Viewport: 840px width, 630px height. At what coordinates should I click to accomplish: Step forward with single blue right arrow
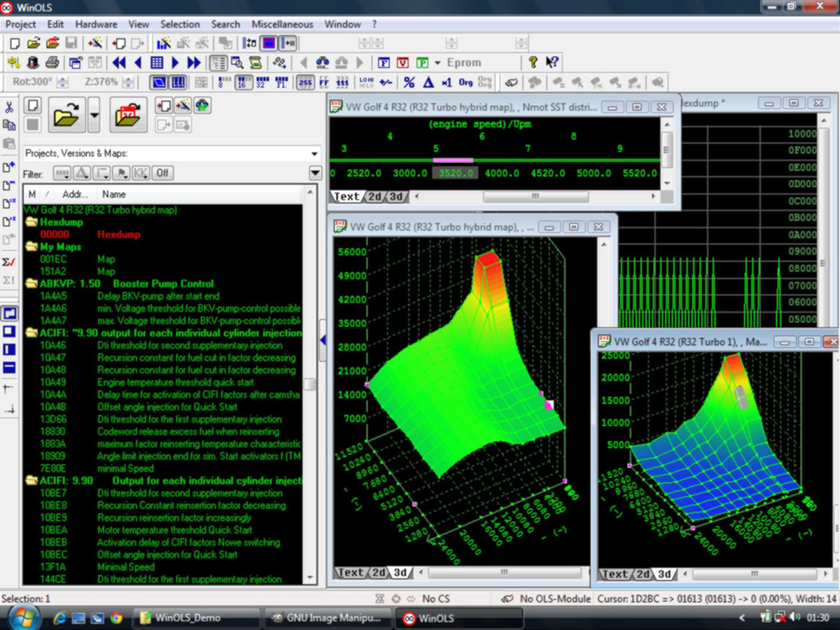175,62
